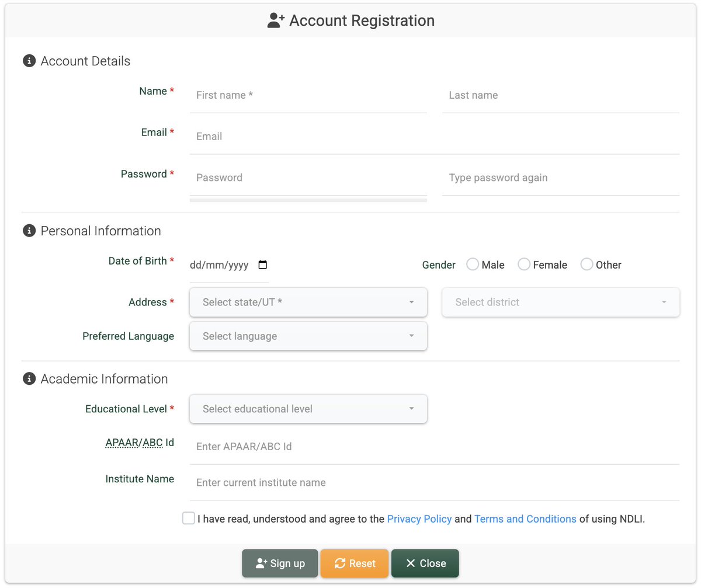The image size is (701, 588).
Task: Click the orange Reset button
Action: tap(355, 563)
